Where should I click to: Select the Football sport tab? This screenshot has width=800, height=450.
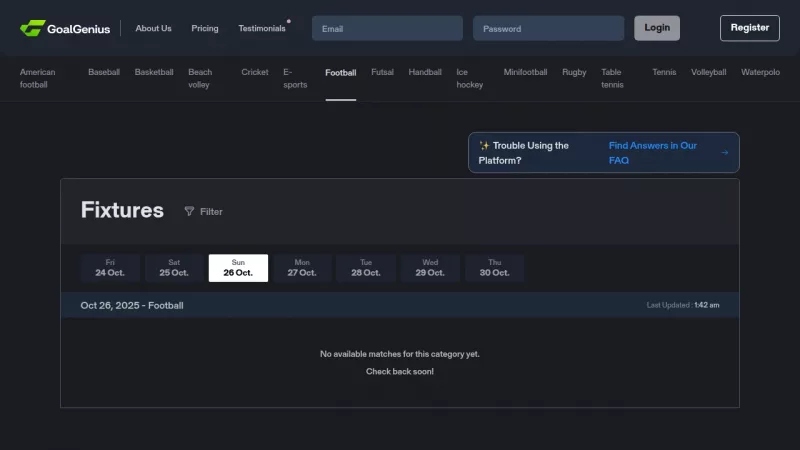[x=340, y=73]
